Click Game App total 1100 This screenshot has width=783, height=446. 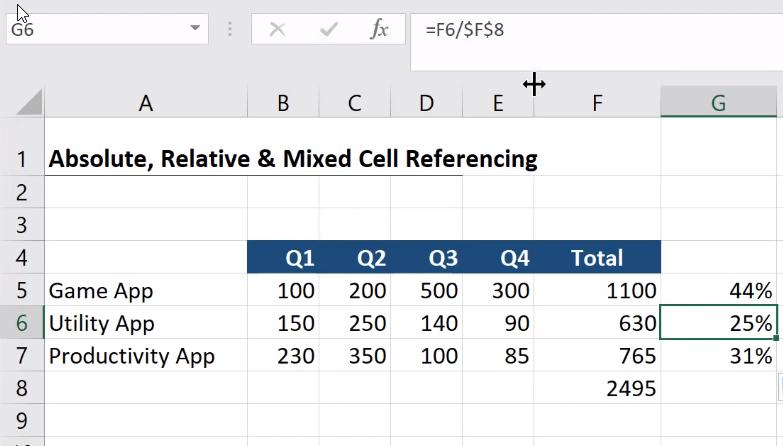pyautogui.click(x=597, y=290)
